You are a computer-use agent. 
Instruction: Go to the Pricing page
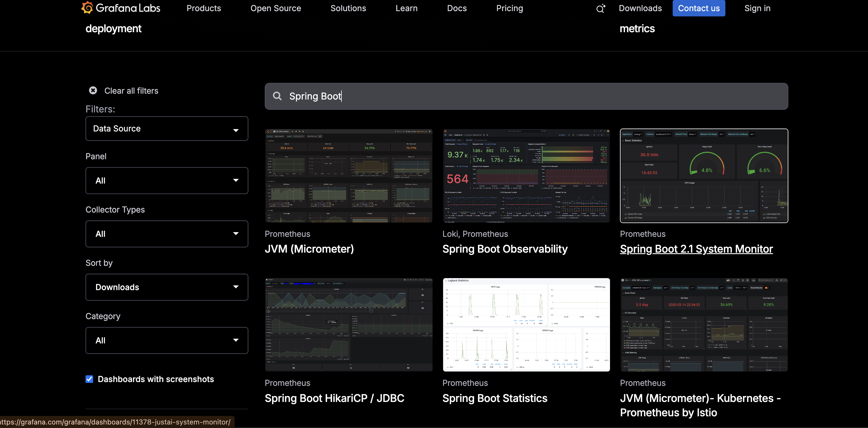(x=509, y=8)
